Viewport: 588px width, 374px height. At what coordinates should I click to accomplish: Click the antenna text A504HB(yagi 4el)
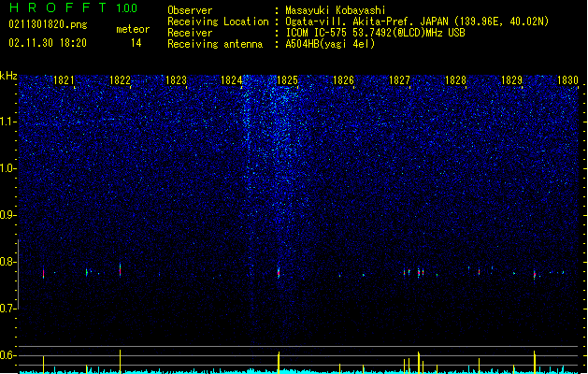(x=330, y=44)
